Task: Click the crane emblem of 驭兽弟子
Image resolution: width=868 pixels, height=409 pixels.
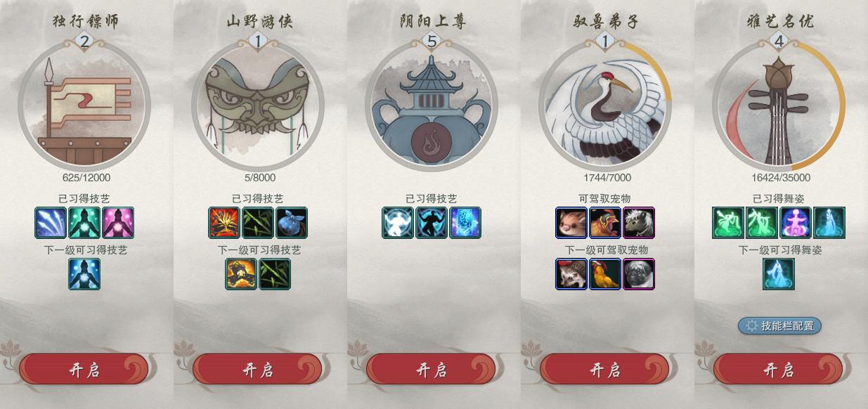Action: [x=605, y=106]
